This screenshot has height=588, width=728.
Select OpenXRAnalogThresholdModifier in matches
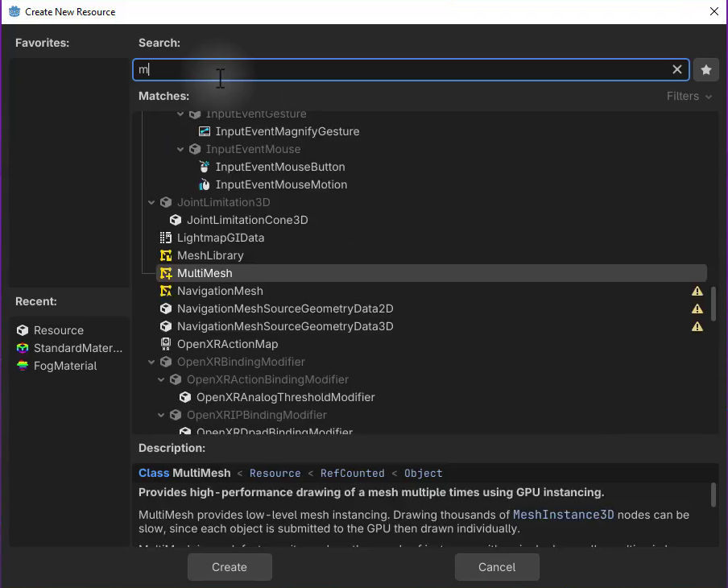286,397
